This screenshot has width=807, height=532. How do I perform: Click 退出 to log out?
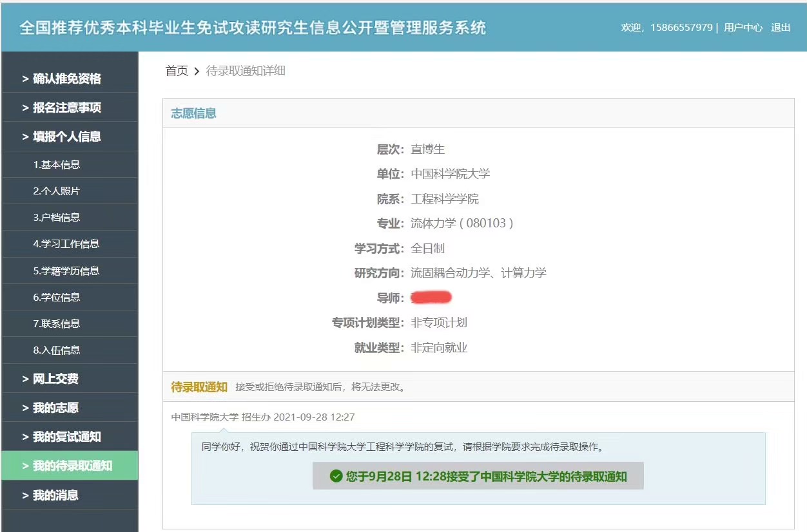(781, 28)
